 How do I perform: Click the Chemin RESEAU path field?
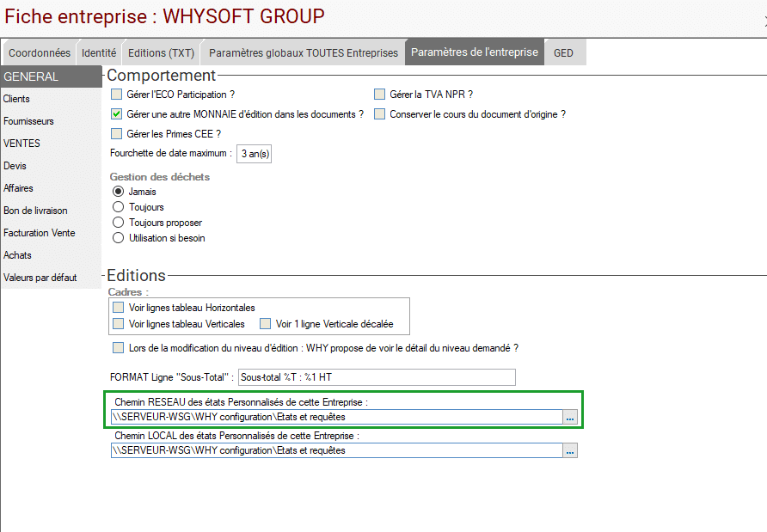point(336,417)
